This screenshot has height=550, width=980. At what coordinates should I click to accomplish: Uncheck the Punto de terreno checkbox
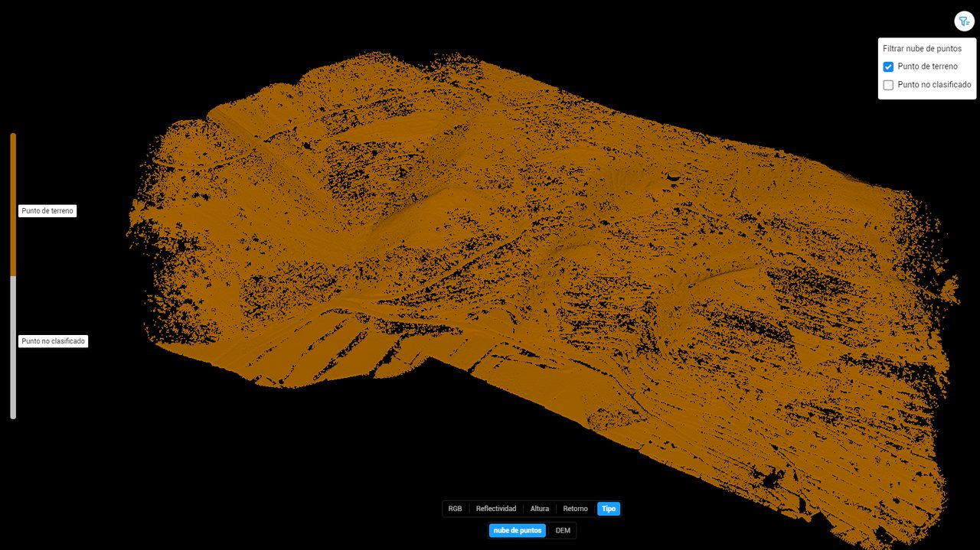(888, 67)
